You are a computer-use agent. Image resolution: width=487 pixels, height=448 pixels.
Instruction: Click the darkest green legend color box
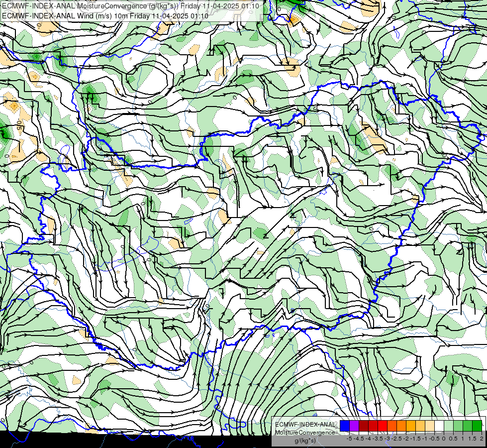477,426
